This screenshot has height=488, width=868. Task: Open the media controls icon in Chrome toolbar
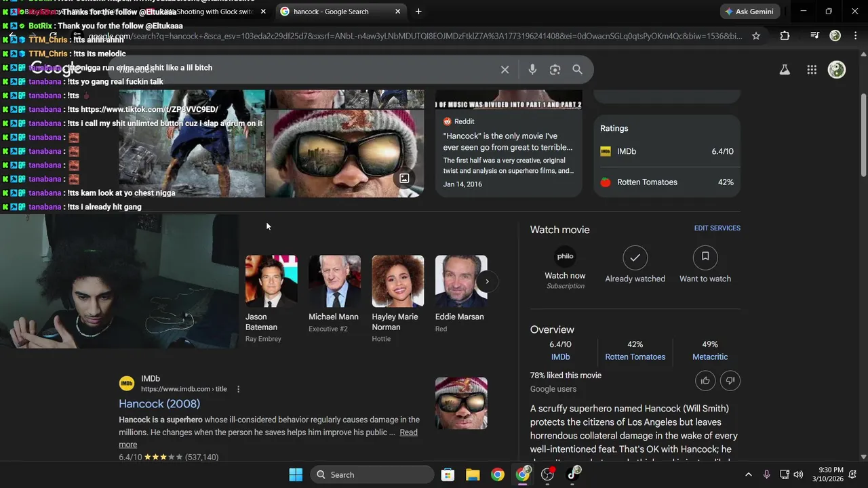[x=815, y=36]
